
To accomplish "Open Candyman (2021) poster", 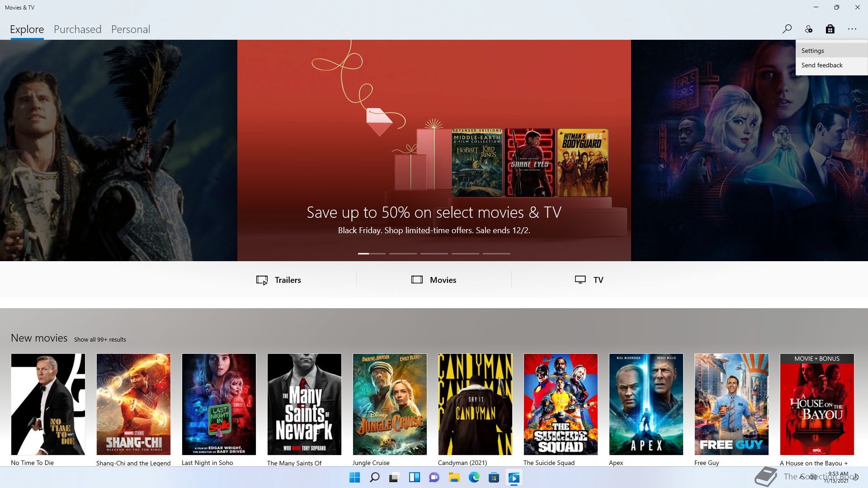I will (475, 404).
